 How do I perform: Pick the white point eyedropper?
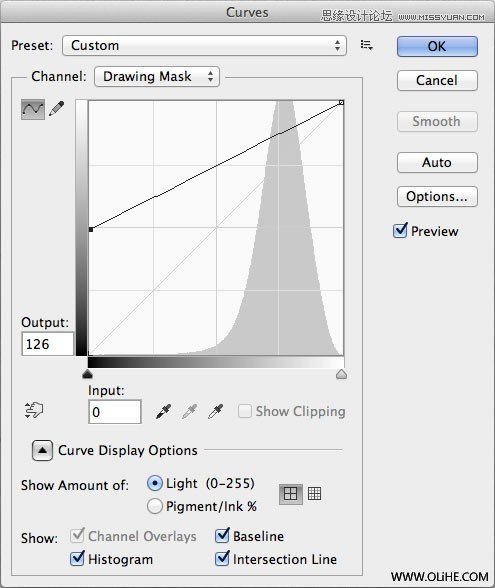[216, 411]
